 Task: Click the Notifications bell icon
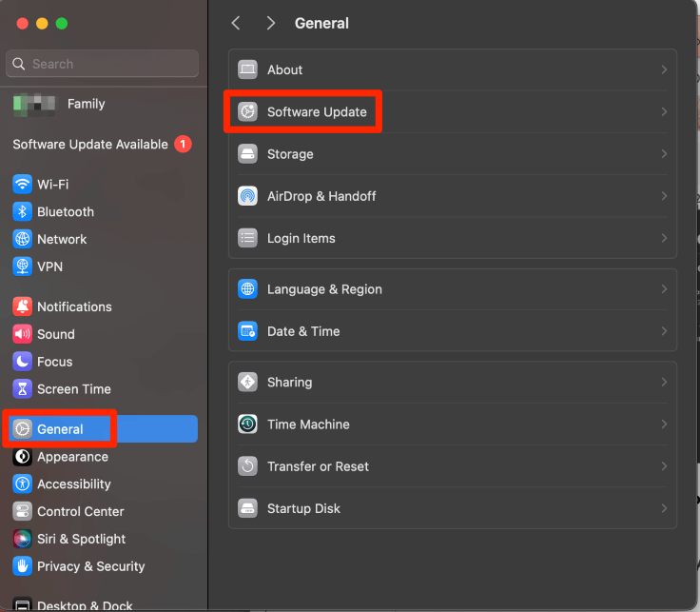tap(22, 306)
